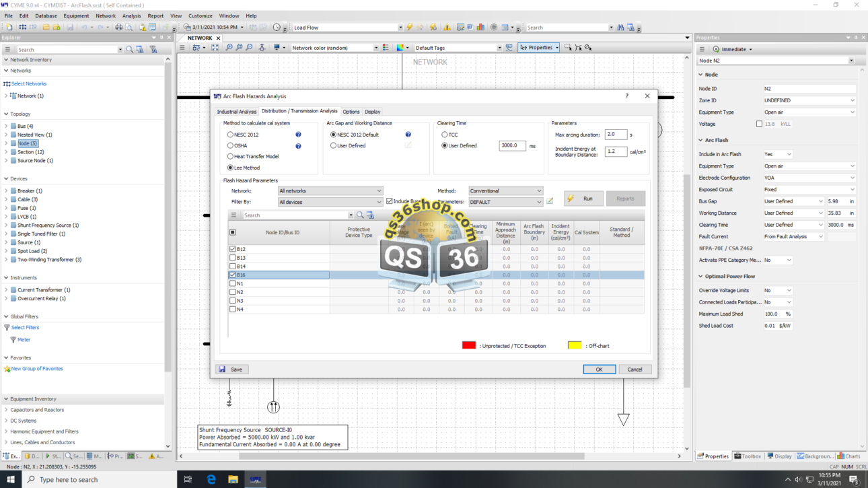Open Microsoft Edge from the taskbar

point(211,479)
